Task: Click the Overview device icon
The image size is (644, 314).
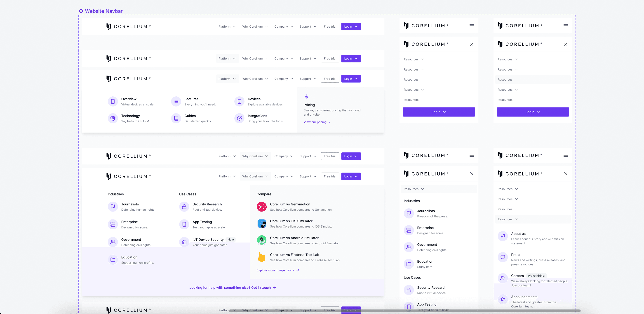Action: [113, 101]
